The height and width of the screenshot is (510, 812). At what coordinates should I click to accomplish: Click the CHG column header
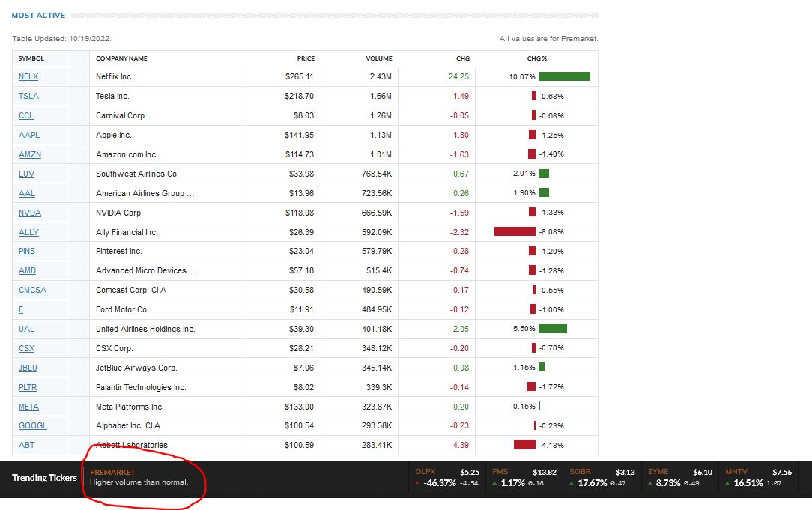[462, 58]
